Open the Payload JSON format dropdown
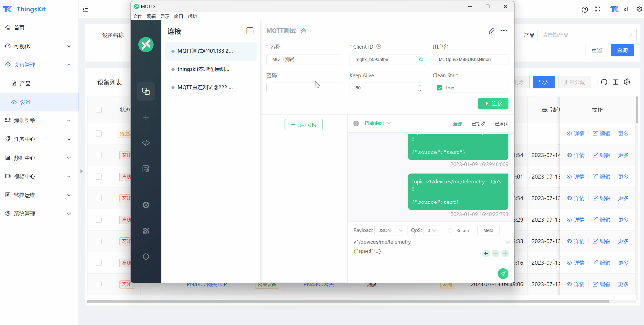 [391, 231]
